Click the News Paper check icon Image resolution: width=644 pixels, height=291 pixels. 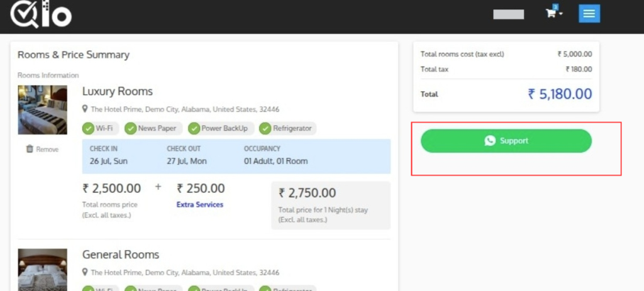point(131,128)
